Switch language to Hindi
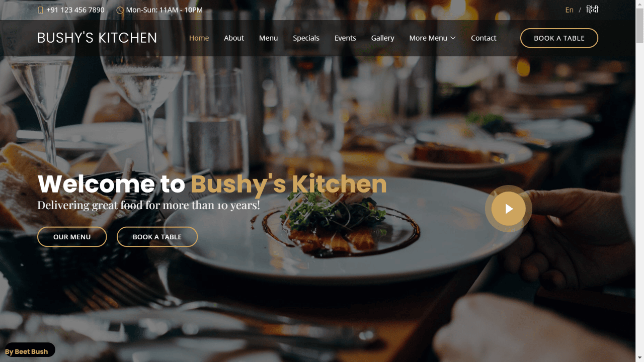The image size is (644, 362). [592, 10]
